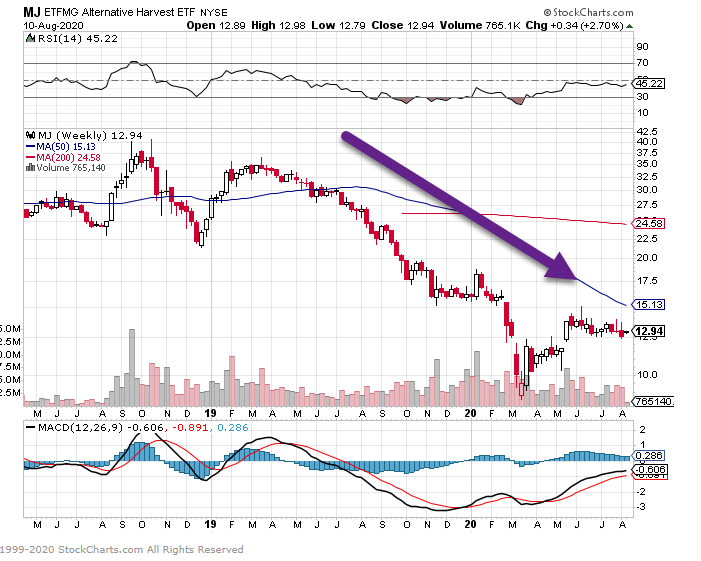Click the 10.0 price axis label
The image size is (701, 561).
tap(647, 375)
